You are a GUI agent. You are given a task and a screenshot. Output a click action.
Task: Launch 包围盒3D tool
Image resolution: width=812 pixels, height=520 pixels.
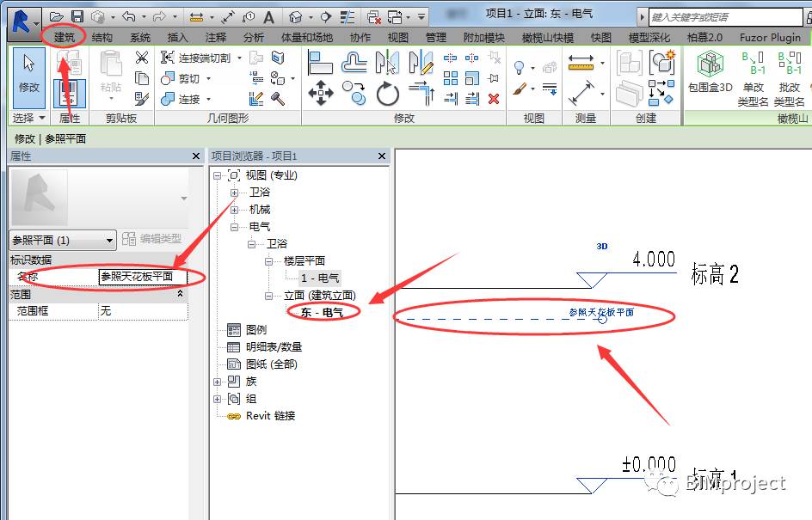click(x=710, y=72)
